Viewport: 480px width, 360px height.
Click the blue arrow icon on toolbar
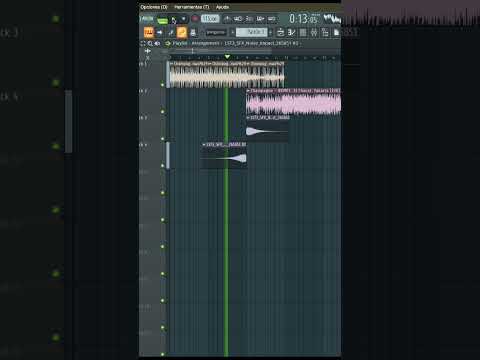160,32
